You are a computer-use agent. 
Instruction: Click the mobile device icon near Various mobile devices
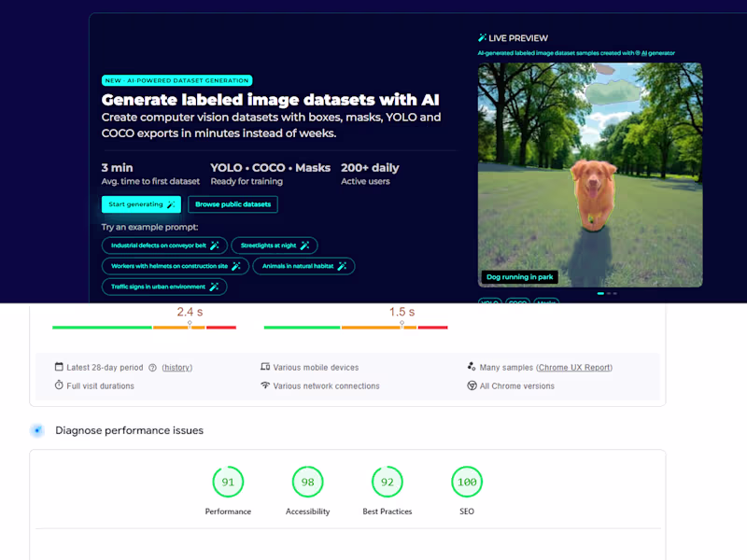click(x=268, y=367)
